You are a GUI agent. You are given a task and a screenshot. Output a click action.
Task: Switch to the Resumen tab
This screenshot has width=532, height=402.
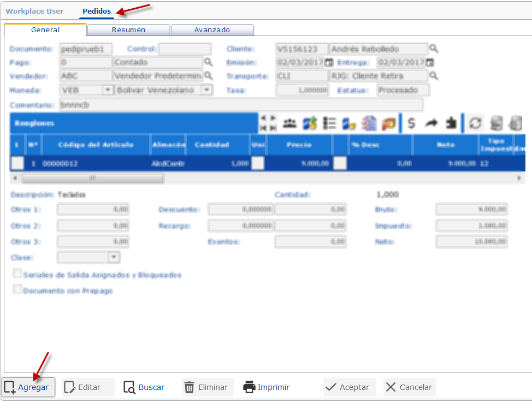coord(128,29)
